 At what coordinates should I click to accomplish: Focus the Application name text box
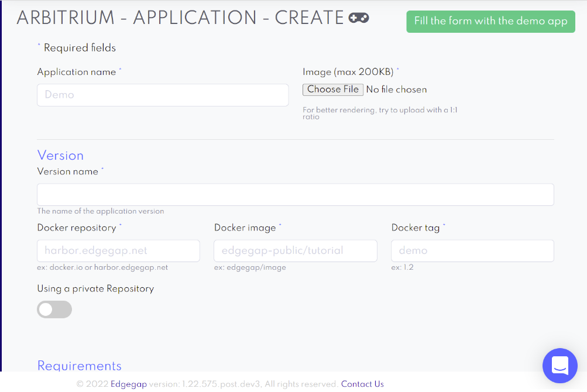coord(163,95)
